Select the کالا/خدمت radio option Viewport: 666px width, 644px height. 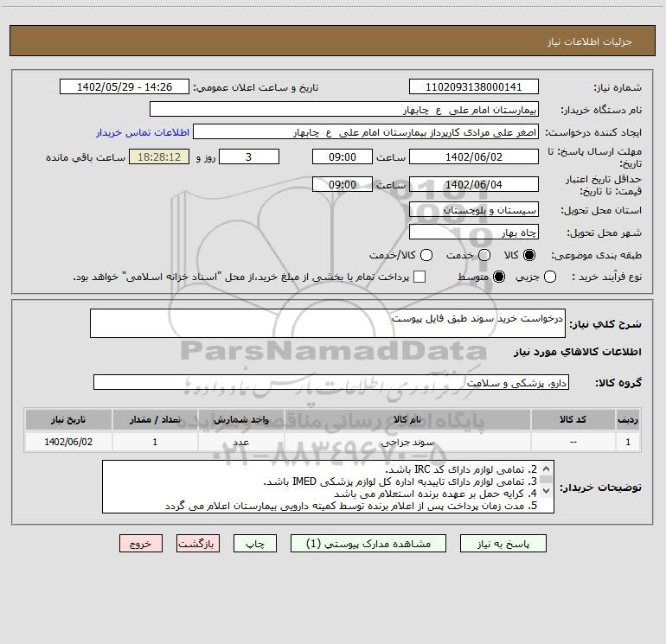coord(426,255)
